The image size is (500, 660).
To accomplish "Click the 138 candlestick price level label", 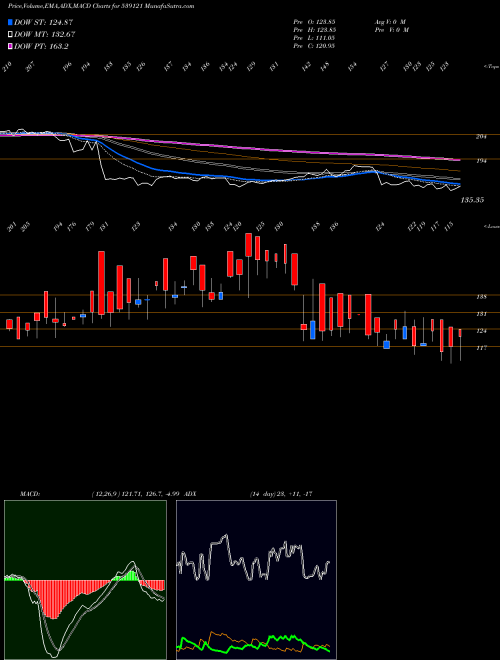I will 481,297.
